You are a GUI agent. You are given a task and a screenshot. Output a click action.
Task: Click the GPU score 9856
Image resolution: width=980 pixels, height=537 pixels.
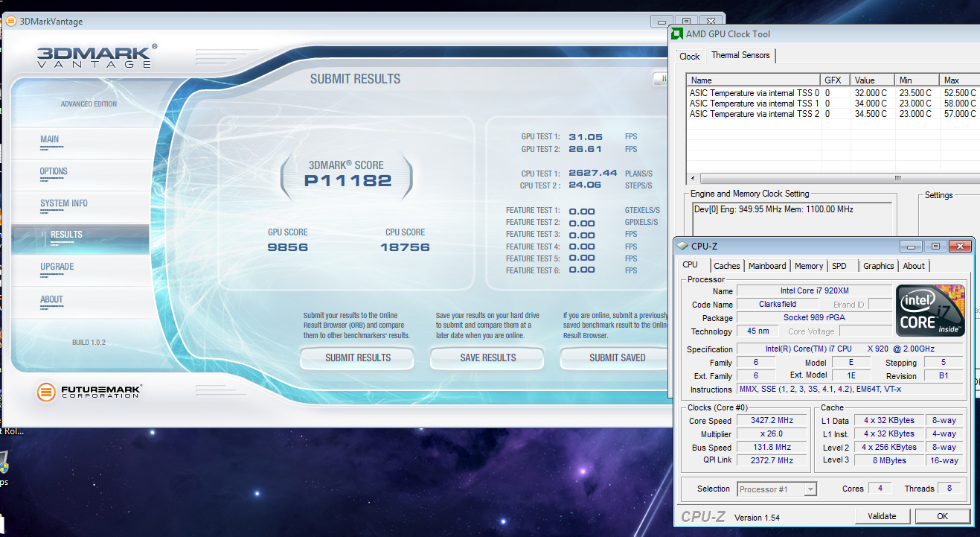pos(287,247)
